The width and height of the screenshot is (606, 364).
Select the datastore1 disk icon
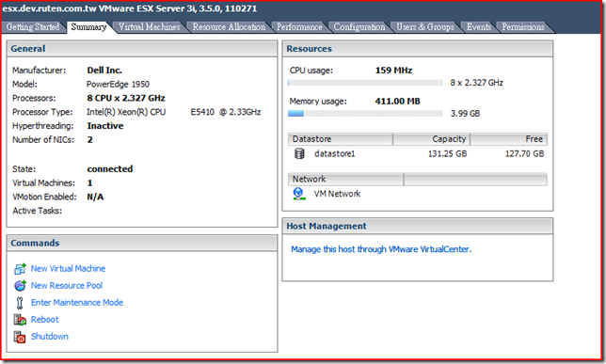pos(299,154)
